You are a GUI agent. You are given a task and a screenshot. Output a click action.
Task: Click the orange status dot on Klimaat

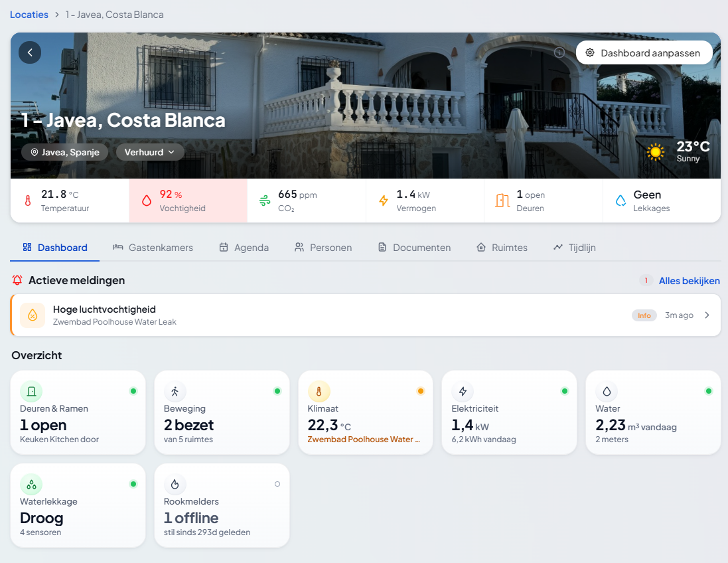point(421,391)
